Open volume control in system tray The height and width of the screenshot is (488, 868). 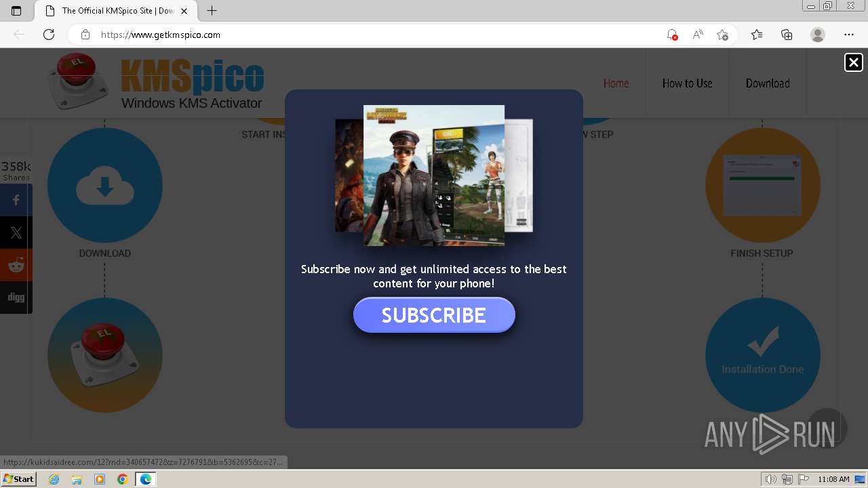point(771,479)
